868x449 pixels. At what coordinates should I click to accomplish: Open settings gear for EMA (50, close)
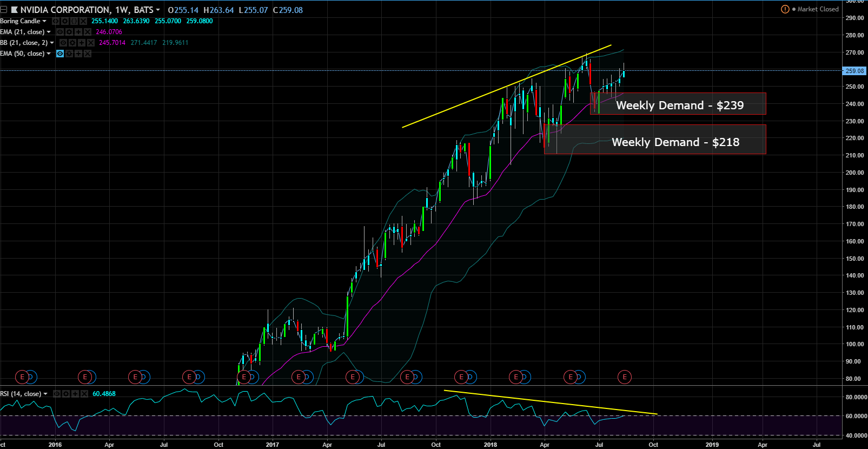click(69, 54)
